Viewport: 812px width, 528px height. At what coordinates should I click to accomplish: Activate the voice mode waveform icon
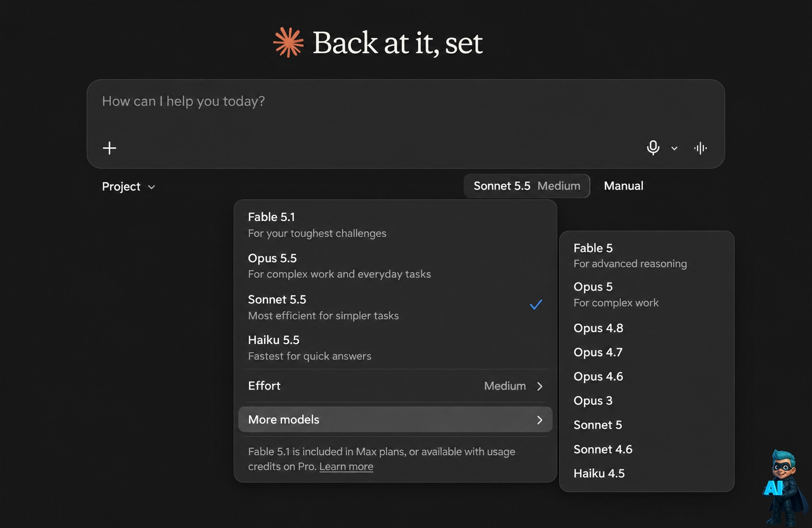coord(700,148)
